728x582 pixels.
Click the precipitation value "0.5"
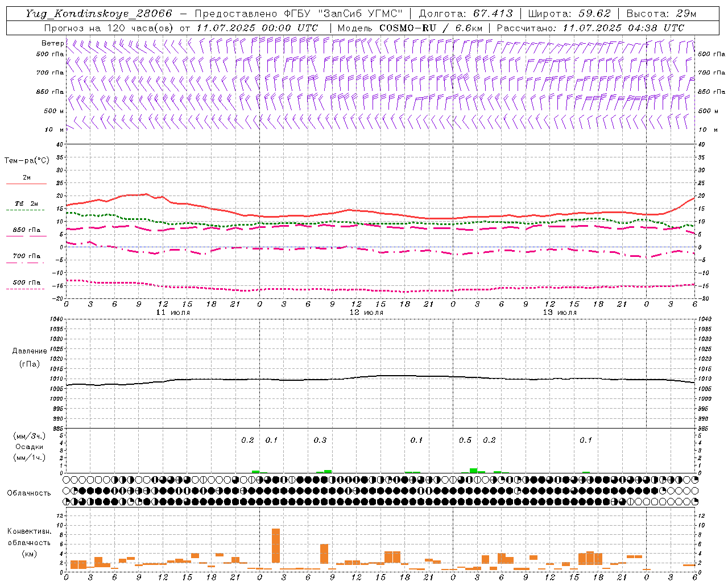[x=465, y=440]
